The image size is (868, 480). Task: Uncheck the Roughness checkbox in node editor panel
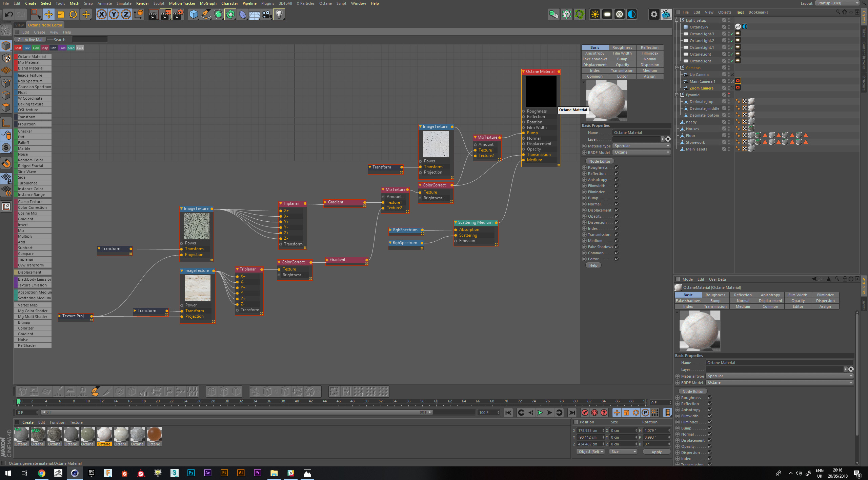(x=617, y=167)
